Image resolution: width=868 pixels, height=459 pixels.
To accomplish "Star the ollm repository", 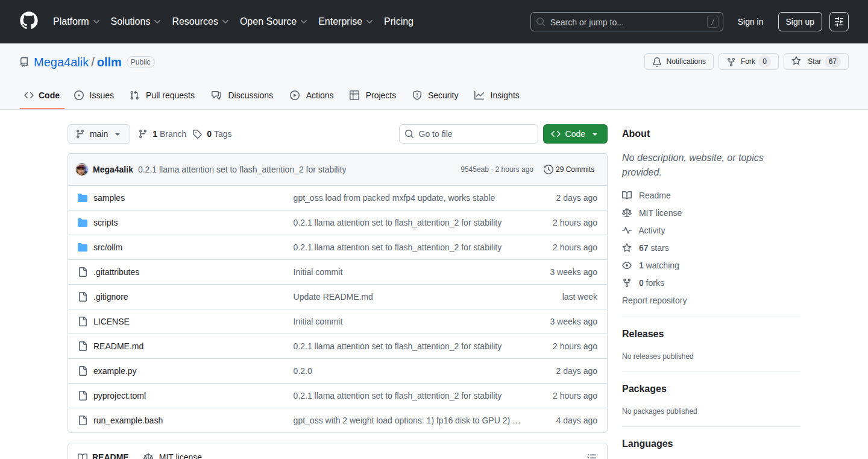I will coord(816,62).
